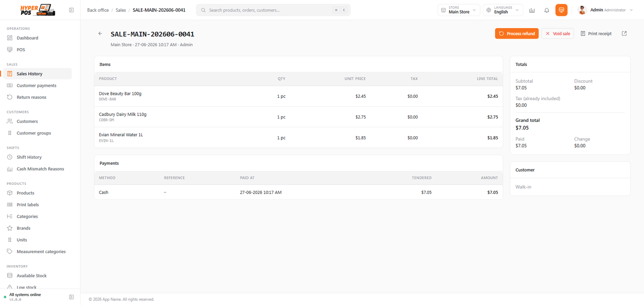644x305 pixels.
Task: Open the orange POS terminal button
Action: click(561, 10)
